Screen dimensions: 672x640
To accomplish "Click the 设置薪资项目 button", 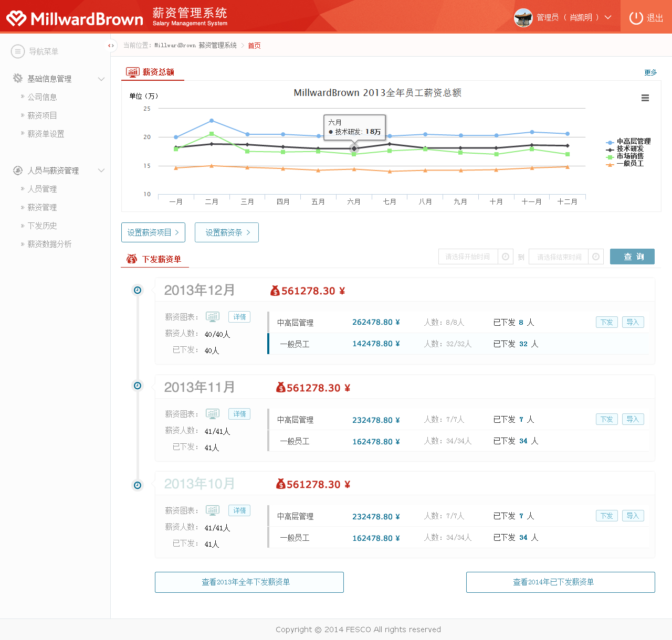I will pyautogui.click(x=153, y=232).
